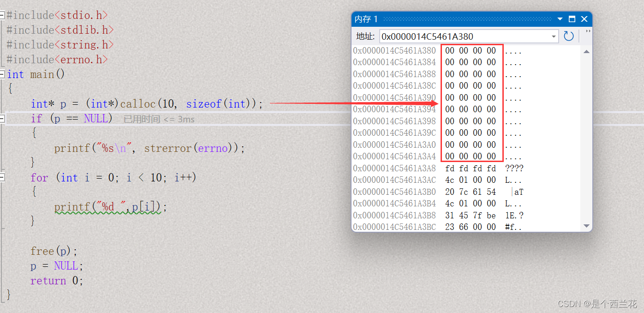Click the scrollbar down arrow in memory window
This screenshot has width=644, height=313.
(586, 226)
